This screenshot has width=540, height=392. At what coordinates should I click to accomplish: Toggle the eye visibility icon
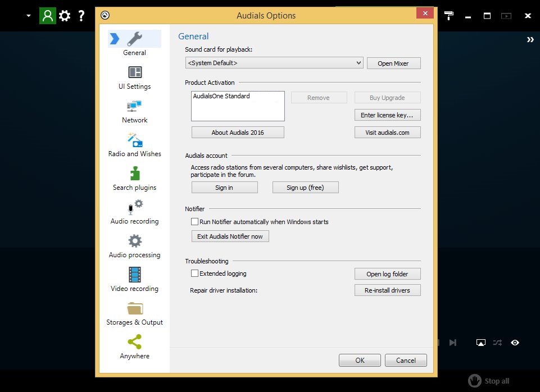(x=515, y=343)
